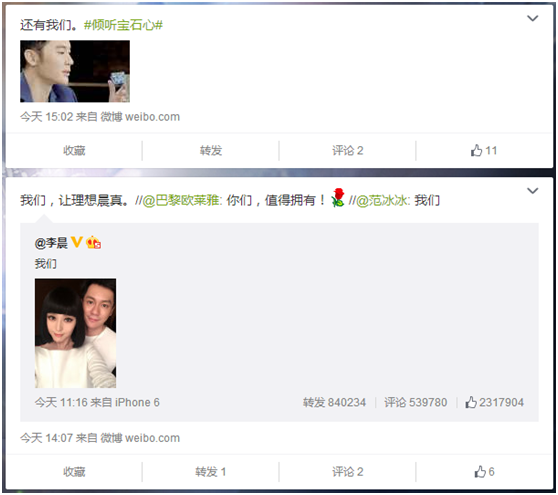Like the first post with 11 likes

[x=484, y=151]
